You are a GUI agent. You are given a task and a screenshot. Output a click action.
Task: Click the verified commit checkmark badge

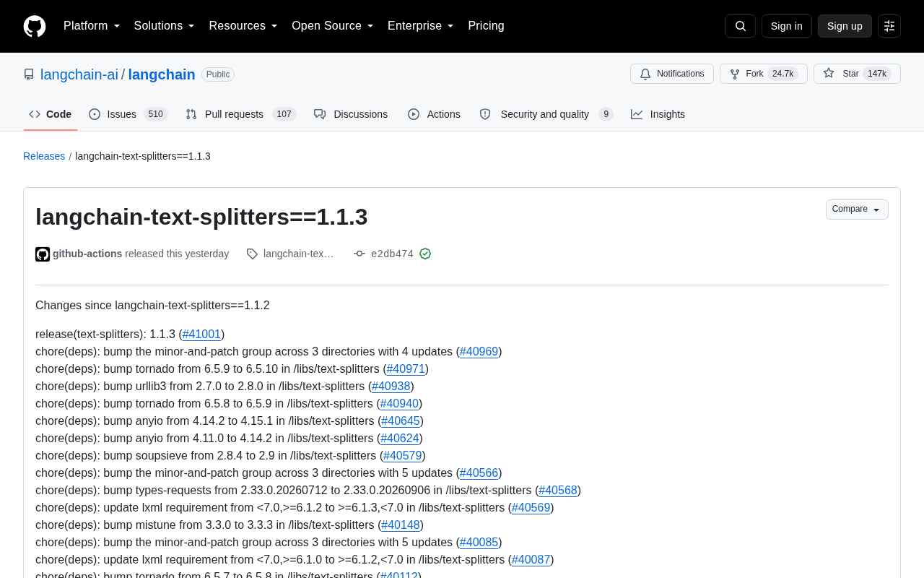(x=425, y=254)
